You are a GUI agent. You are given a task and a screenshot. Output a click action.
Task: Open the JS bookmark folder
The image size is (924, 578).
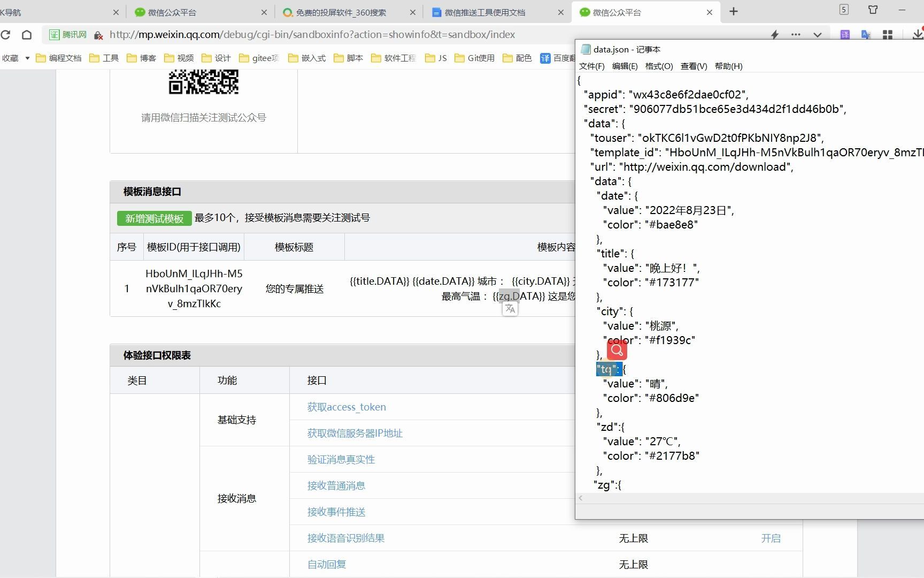click(436, 58)
